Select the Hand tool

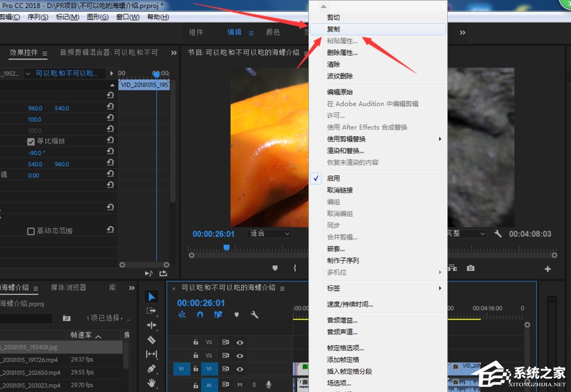(x=151, y=382)
